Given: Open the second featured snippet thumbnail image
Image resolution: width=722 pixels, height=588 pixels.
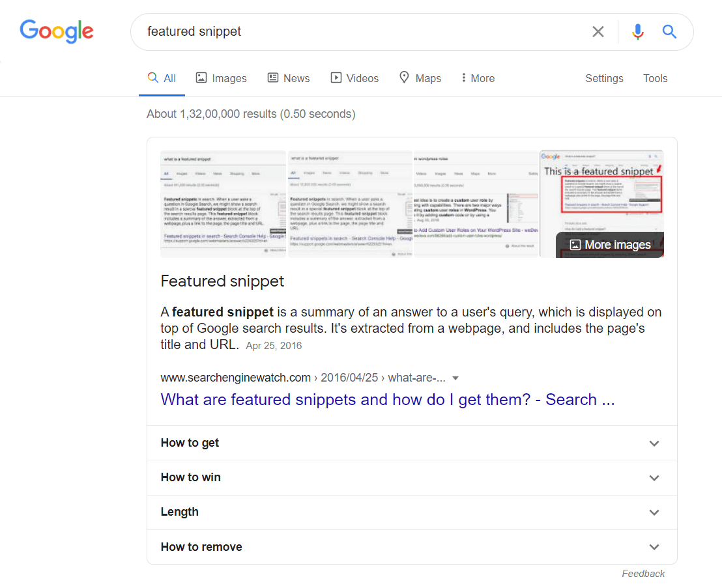Looking at the screenshot, I should point(350,204).
